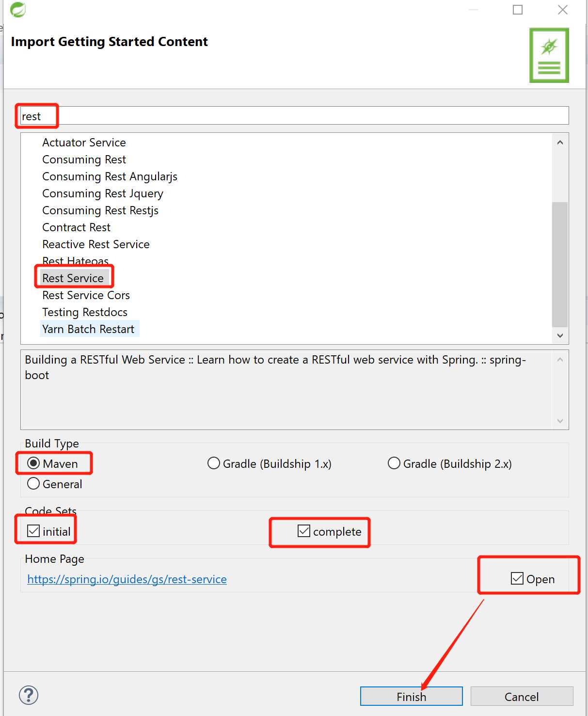Screen dimensions: 588x716
Task: Close the import dialog window
Action: (x=562, y=10)
